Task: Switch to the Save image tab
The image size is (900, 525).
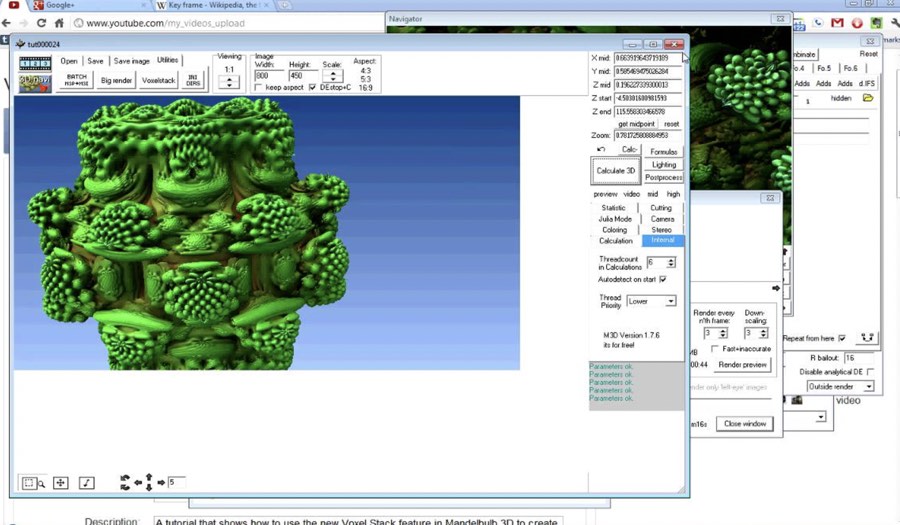Action: pyautogui.click(x=131, y=61)
